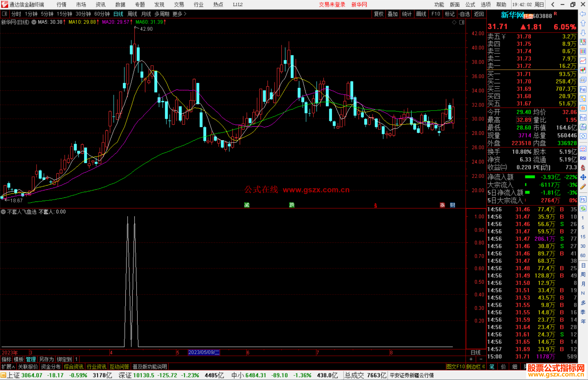The height and width of the screenshot is (380, 588).
Task: Toggle the 不套人飞鱼选 indicator round button
Action: 3,212
